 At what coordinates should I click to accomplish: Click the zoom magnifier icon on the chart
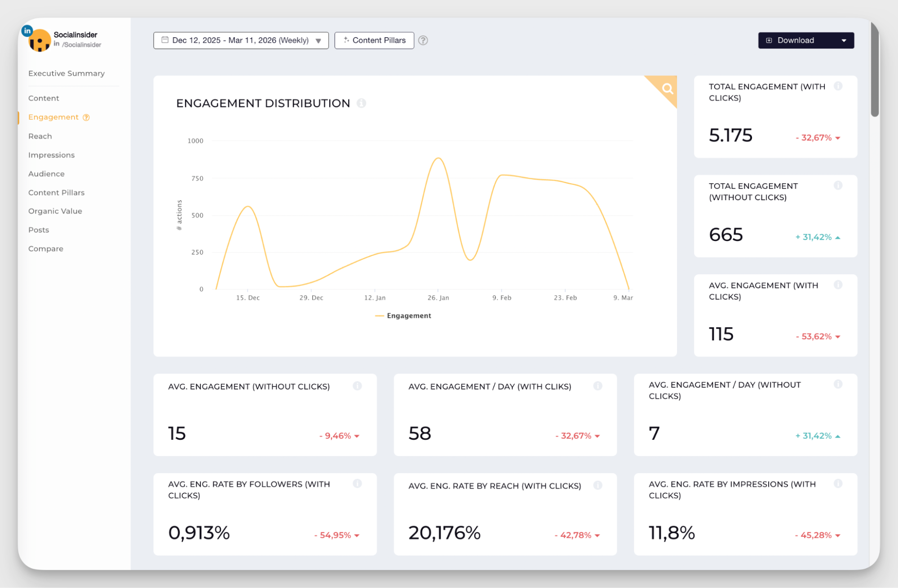pos(666,89)
